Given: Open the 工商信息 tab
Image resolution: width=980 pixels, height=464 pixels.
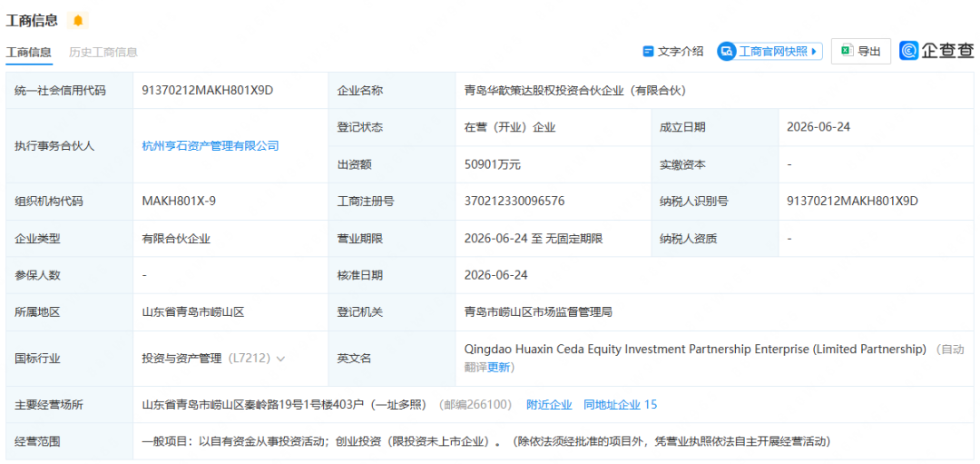Looking at the screenshot, I should pos(29,52).
